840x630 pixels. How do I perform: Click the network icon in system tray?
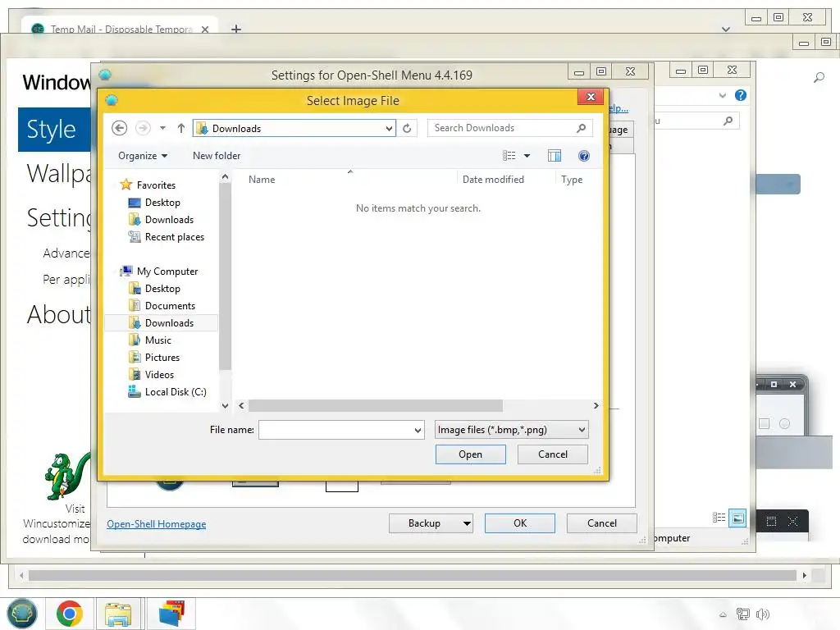pos(742,614)
